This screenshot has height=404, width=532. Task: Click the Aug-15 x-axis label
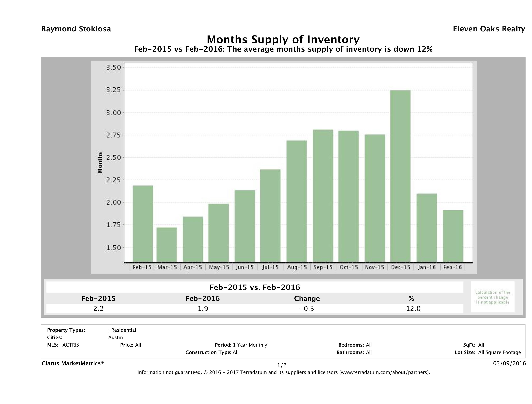coord(297,267)
